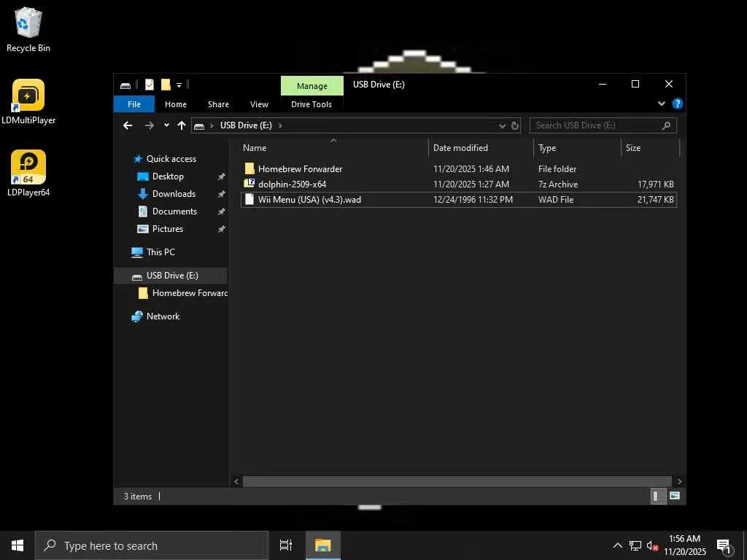This screenshot has width=747, height=560.
Task: Click USB Drive (E:) in the address bar
Action: 246,125
